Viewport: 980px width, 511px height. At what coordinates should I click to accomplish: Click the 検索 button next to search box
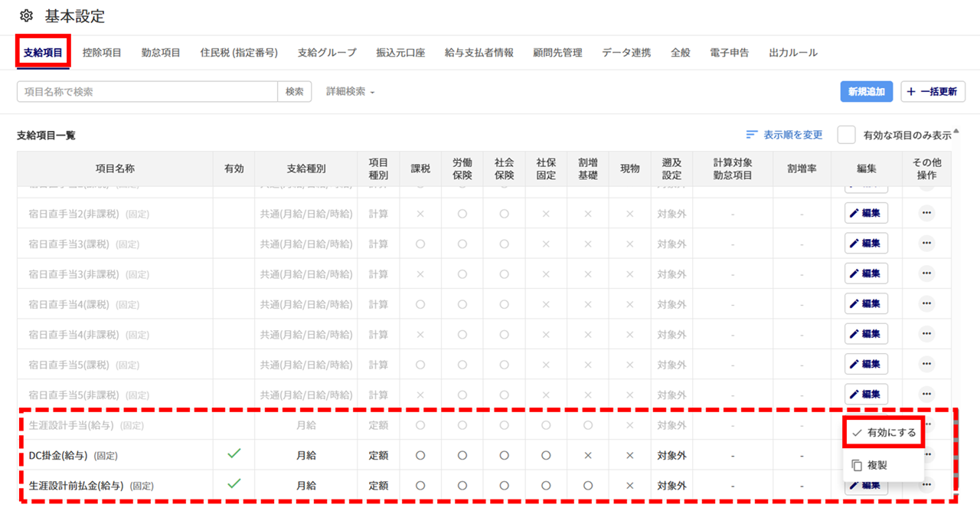coord(295,92)
